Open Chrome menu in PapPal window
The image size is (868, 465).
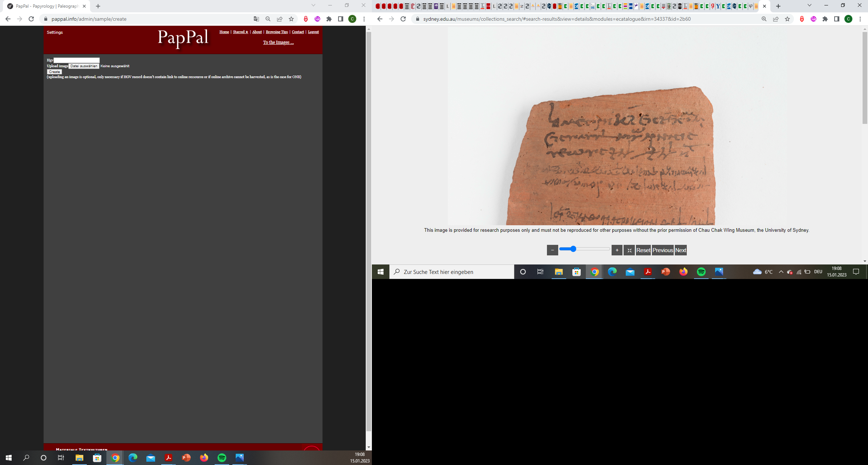(364, 19)
